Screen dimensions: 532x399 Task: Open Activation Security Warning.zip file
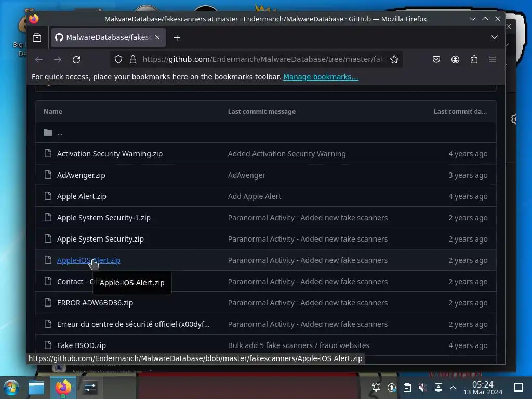tap(110, 154)
